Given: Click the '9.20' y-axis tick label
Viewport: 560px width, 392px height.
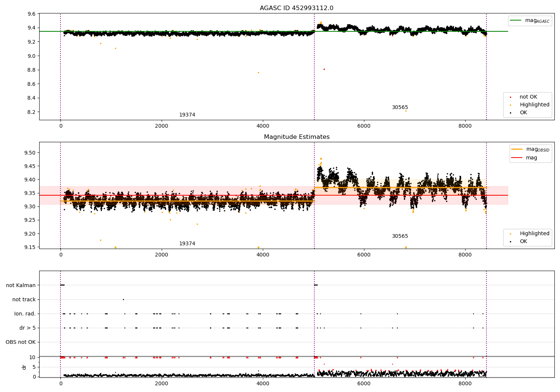Looking at the screenshot, I should point(30,234).
